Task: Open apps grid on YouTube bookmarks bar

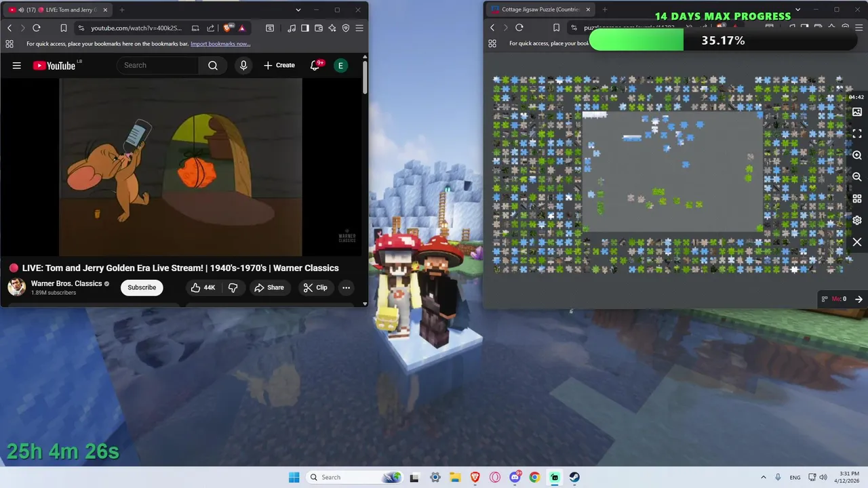Action: (x=9, y=43)
